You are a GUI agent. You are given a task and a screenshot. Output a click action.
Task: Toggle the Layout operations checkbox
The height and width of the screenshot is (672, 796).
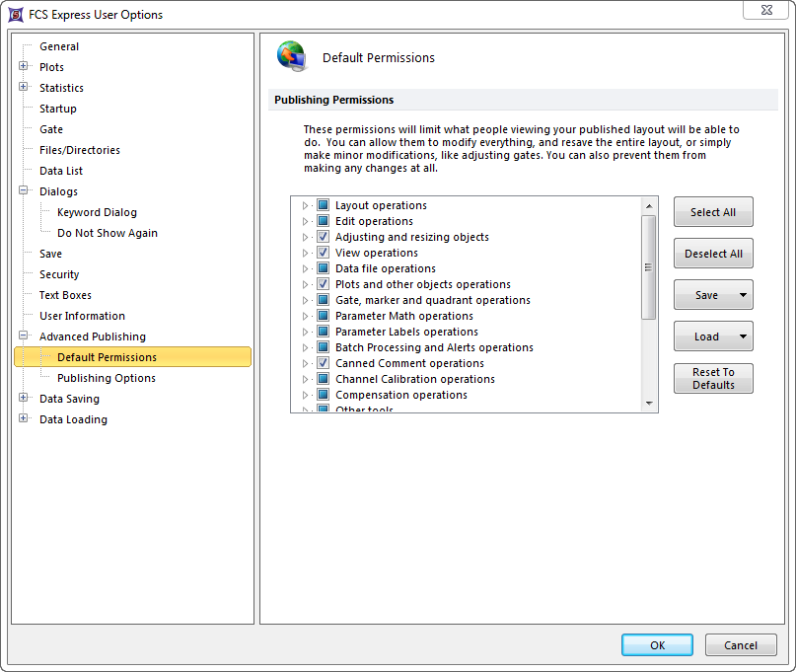[x=323, y=205]
